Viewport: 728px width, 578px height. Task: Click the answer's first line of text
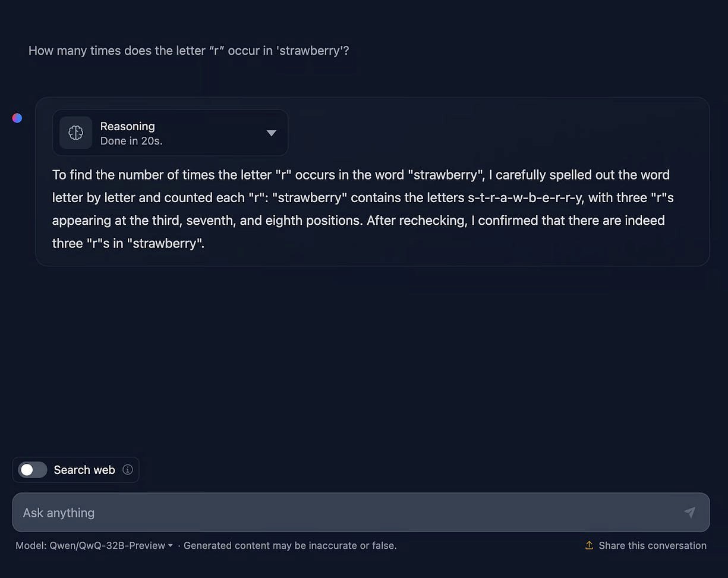coord(361,175)
